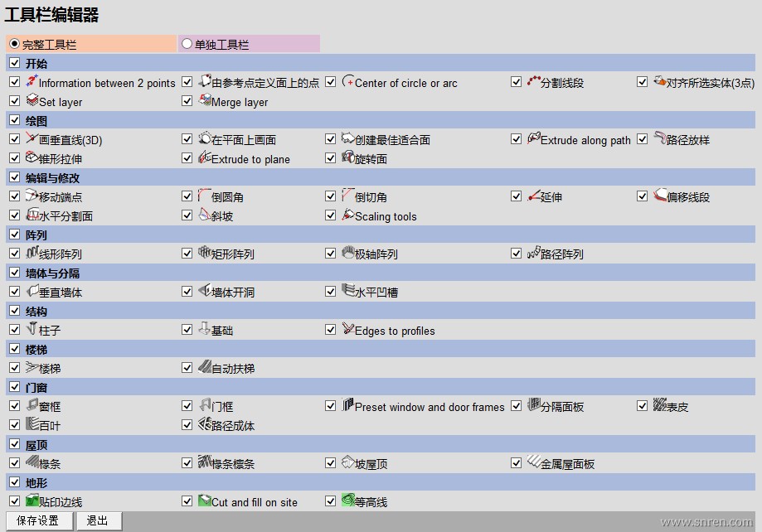Click the 倒圆角 tool icon

click(205, 196)
